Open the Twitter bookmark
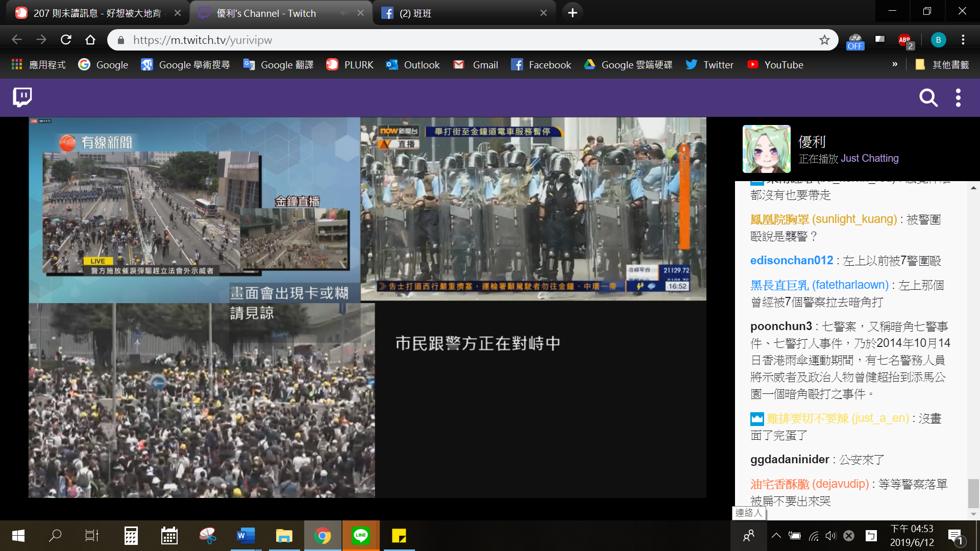This screenshot has width=980, height=551. [x=709, y=65]
